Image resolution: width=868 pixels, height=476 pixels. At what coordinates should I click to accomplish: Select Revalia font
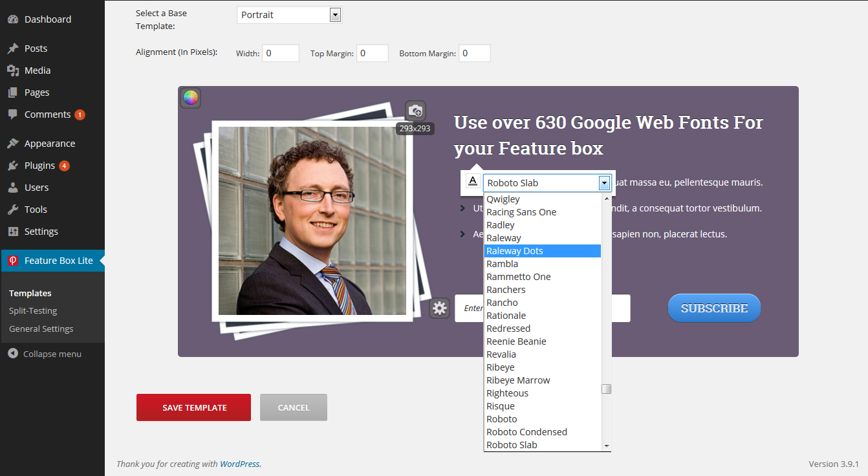[x=543, y=354]
